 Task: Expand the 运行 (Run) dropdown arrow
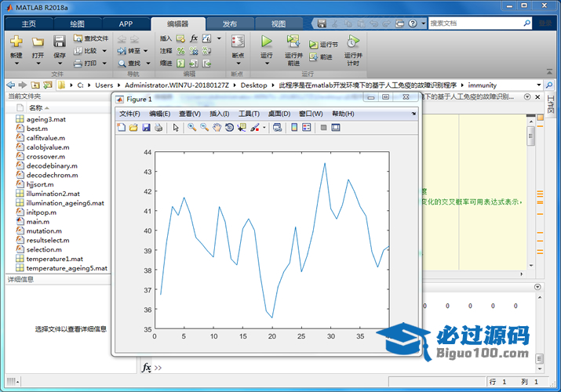click(x=267, y=64)
